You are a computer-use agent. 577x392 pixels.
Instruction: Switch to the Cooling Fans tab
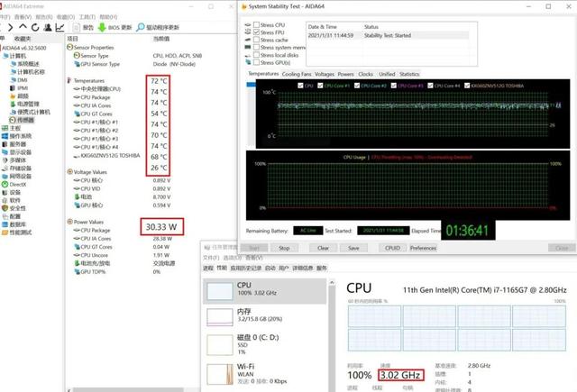tap(297, 74)
